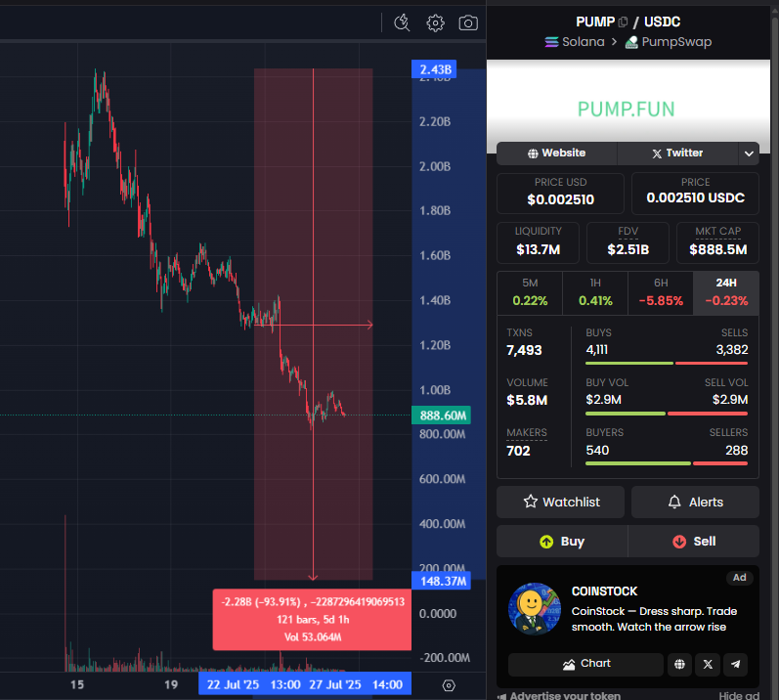Click the Solana chain breadcrumb link
This screenshot has width=779, height=700.
click(x=575, y=42)
